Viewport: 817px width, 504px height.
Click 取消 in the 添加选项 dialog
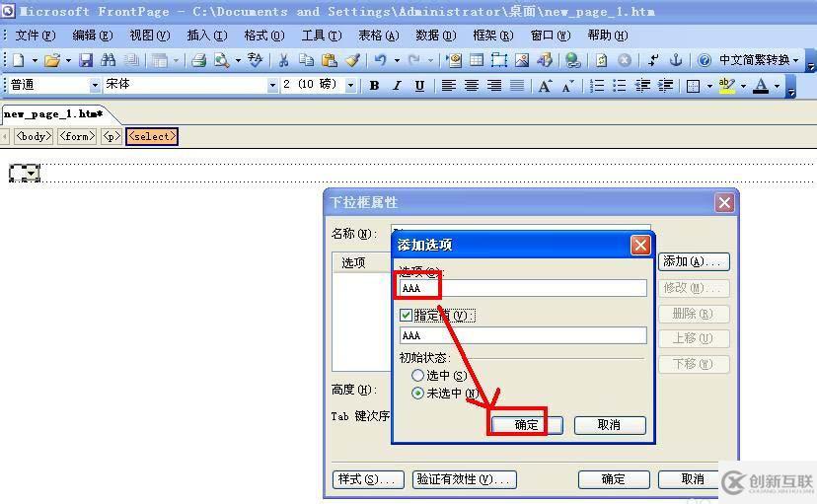pos(610,425)
